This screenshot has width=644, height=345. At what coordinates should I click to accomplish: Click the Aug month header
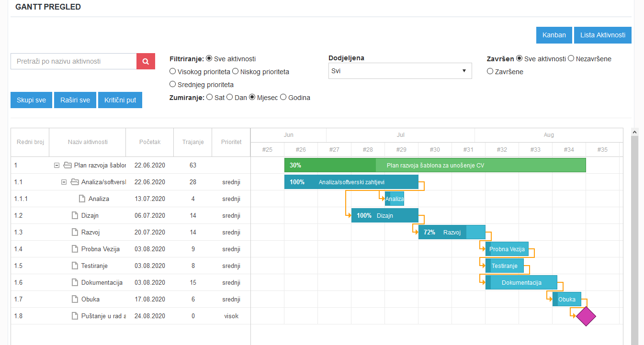click(549, 135)
